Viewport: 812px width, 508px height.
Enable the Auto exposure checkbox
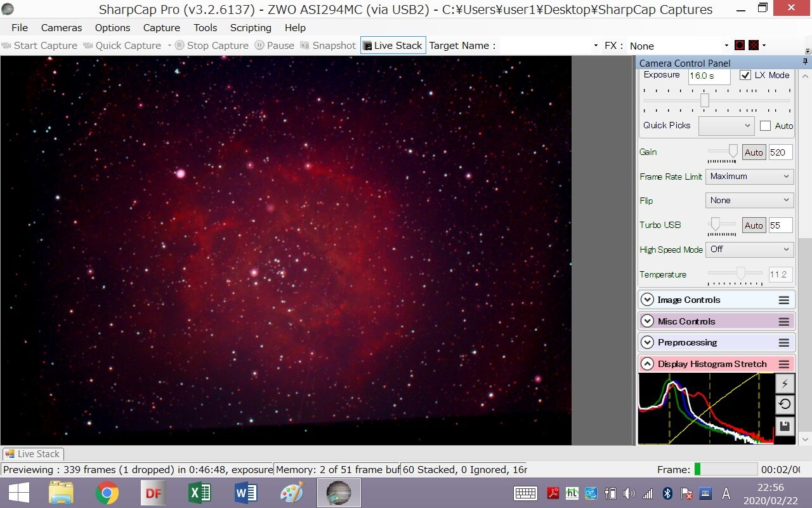[x=765, y=126]
